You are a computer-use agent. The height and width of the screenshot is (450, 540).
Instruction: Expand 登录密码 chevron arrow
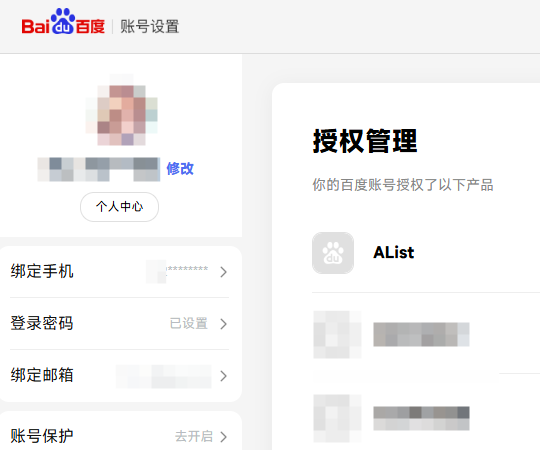(224, 324)
